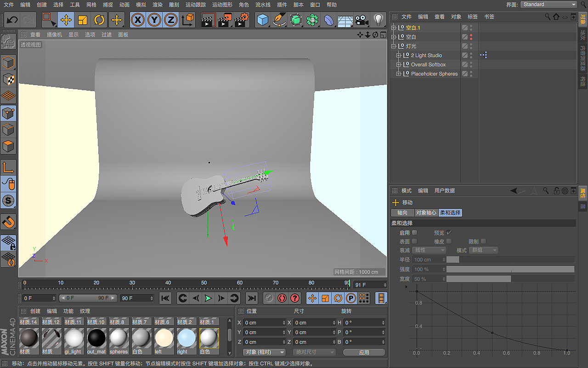Click the axis L-shaped icon in left toolbar

click(x=9, y=167)
